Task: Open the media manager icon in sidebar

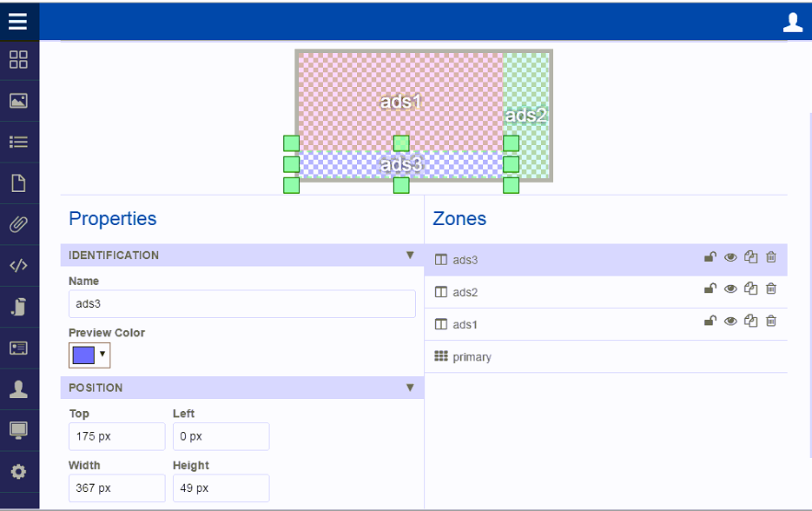Action: pos(18,101)
